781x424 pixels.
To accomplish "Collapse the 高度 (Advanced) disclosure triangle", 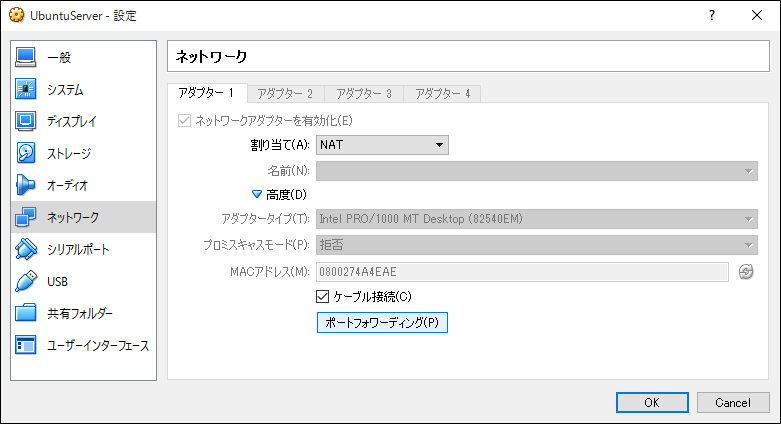I will coord(257,194).
